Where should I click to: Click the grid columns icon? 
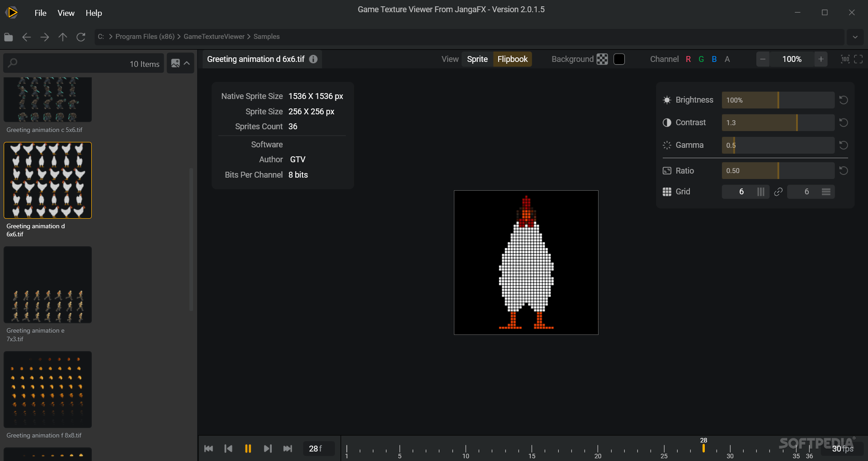point(761,192)
